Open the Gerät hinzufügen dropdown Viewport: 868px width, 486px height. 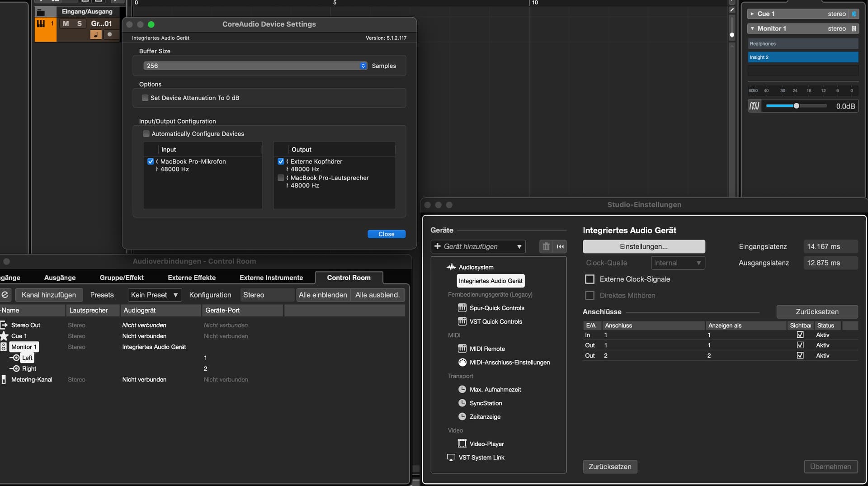tap(478, 246)
